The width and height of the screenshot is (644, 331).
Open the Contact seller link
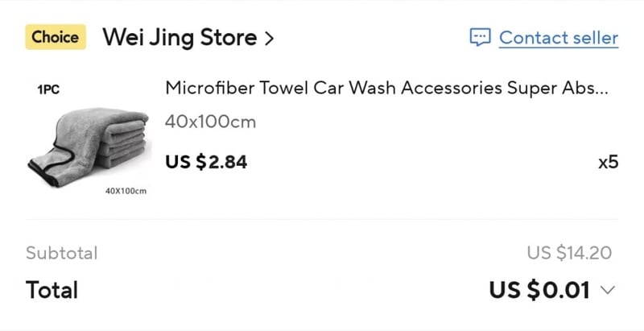coord(559,38)
